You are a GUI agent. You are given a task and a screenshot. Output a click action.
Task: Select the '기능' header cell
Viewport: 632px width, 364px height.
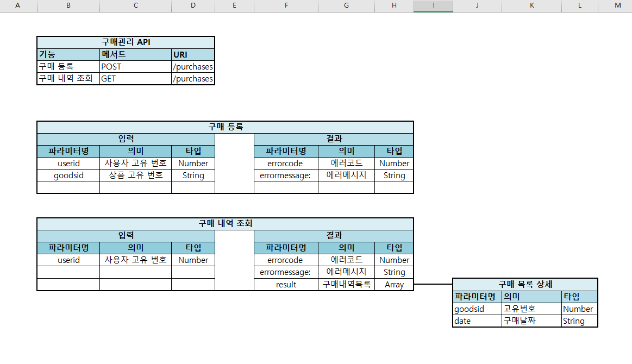pyautogui.click(x=68, y=54)
